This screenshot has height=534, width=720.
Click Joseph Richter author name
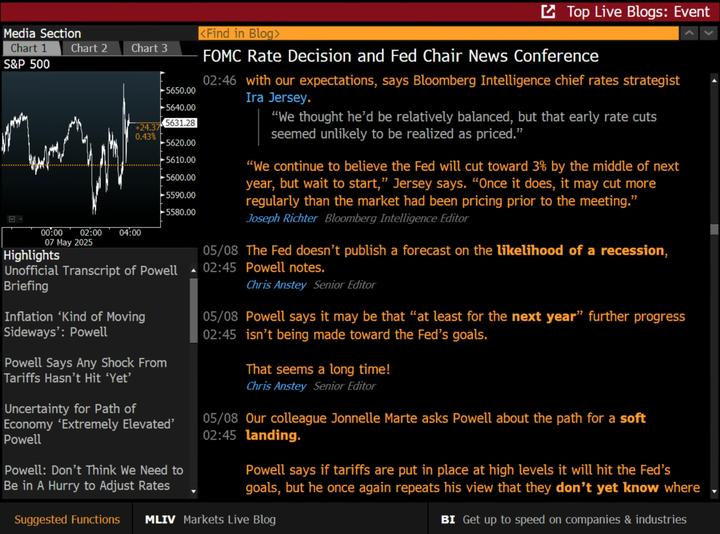point(282,217)
